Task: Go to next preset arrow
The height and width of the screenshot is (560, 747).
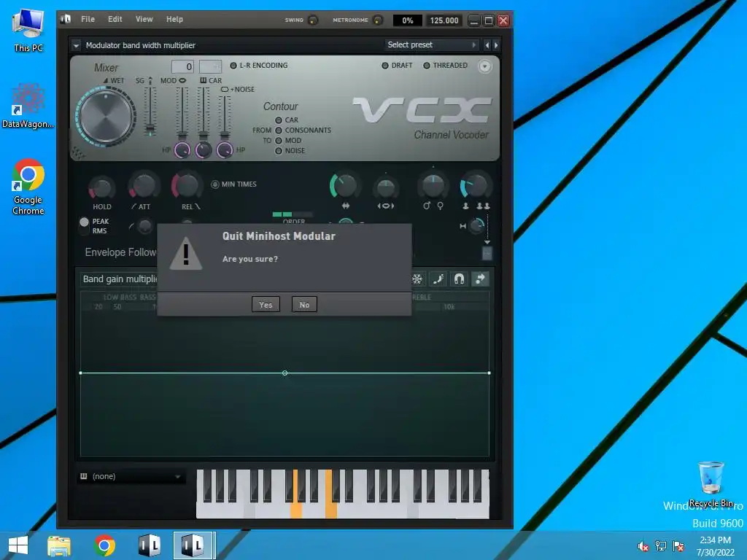Action: click(x=496, y=45)
